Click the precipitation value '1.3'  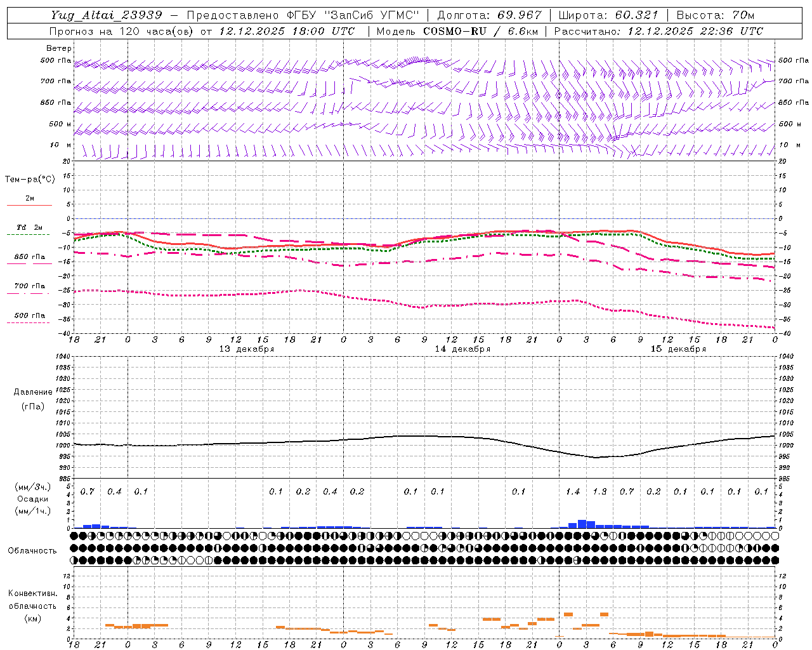pyautogui.click(x=599, y=491)
